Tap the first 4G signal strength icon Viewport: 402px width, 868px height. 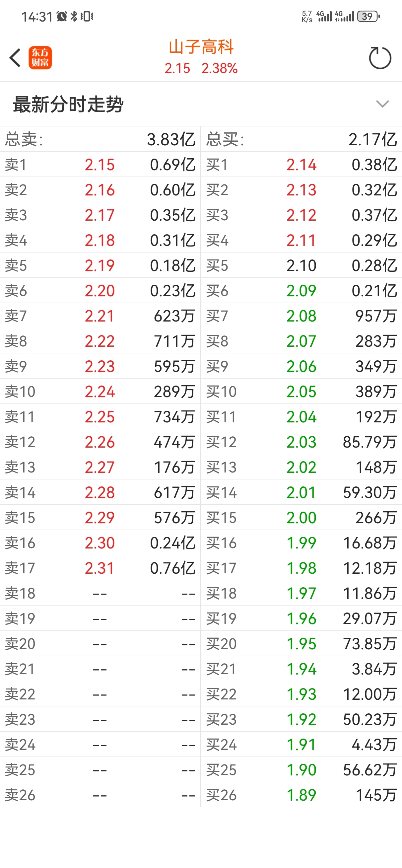tap(324, 16)
